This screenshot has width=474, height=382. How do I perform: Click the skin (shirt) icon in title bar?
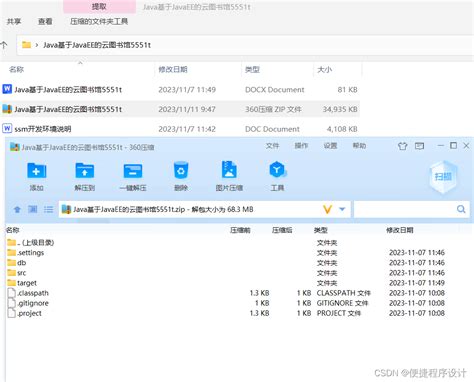[403, 146]
